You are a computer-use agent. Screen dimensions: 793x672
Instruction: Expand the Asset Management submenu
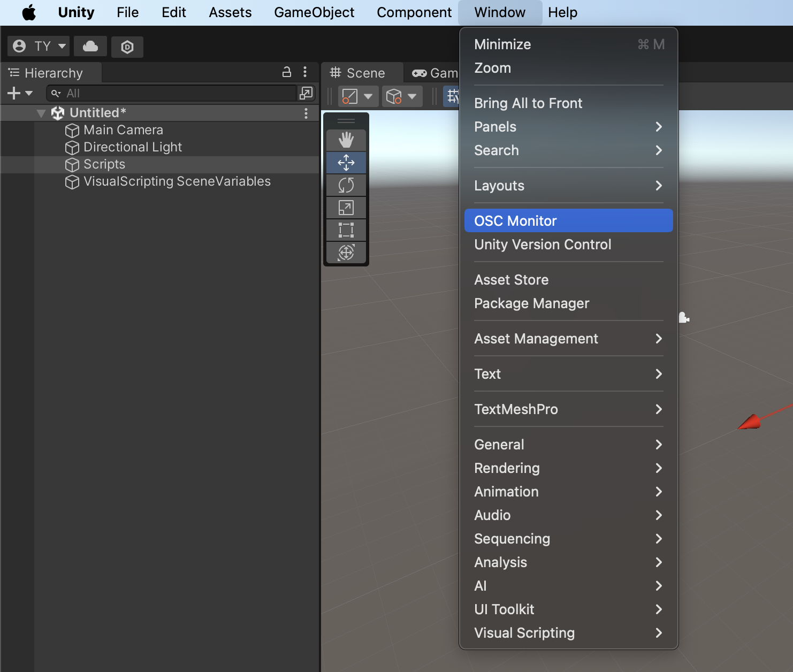coord(569,339)
